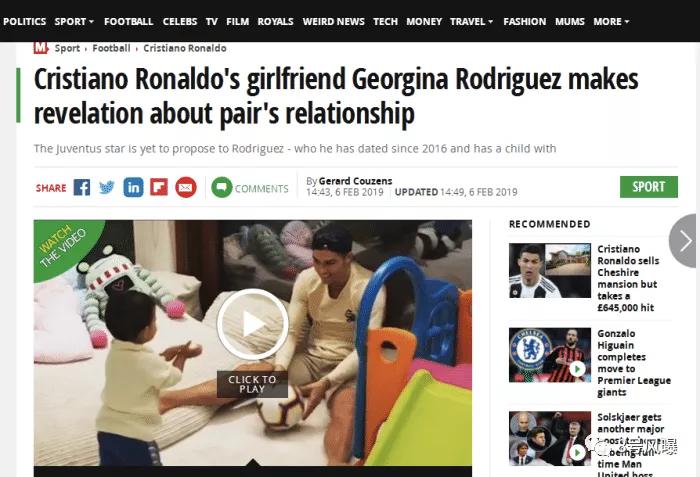Open the MORE dropdown menu
Image resolution: width=700 pixels, height=477 pixels.
coord(611,21)
